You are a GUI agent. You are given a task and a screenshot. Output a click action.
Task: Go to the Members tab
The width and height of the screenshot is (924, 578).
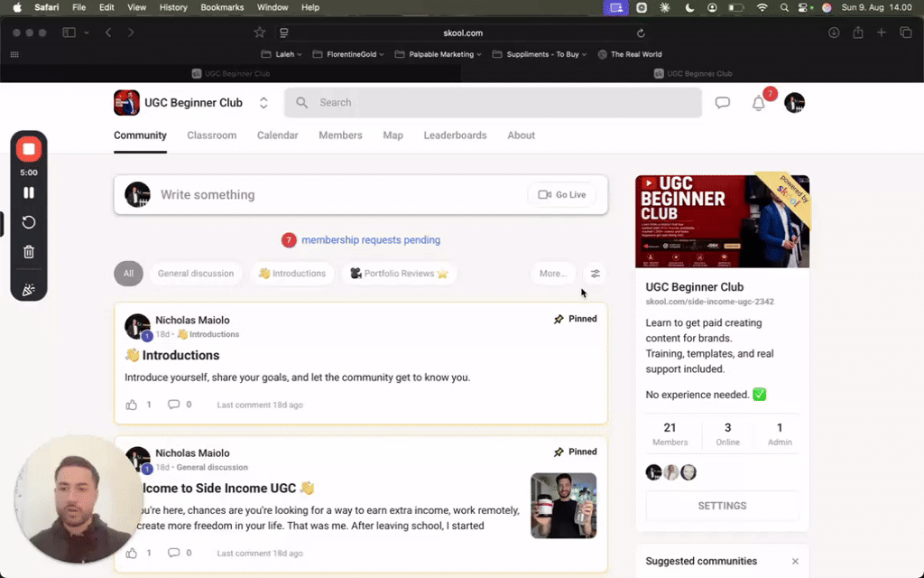[340, 135]
